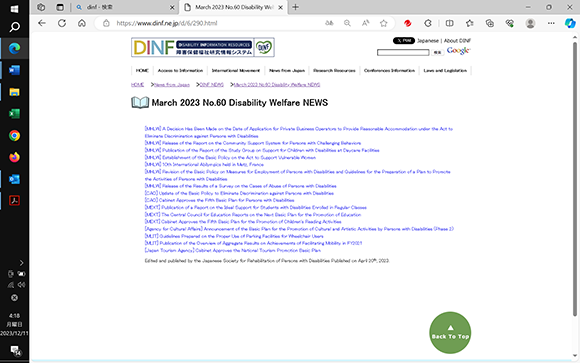
Task: Open 10th International Abilympics link
Action: click(204, 164)
